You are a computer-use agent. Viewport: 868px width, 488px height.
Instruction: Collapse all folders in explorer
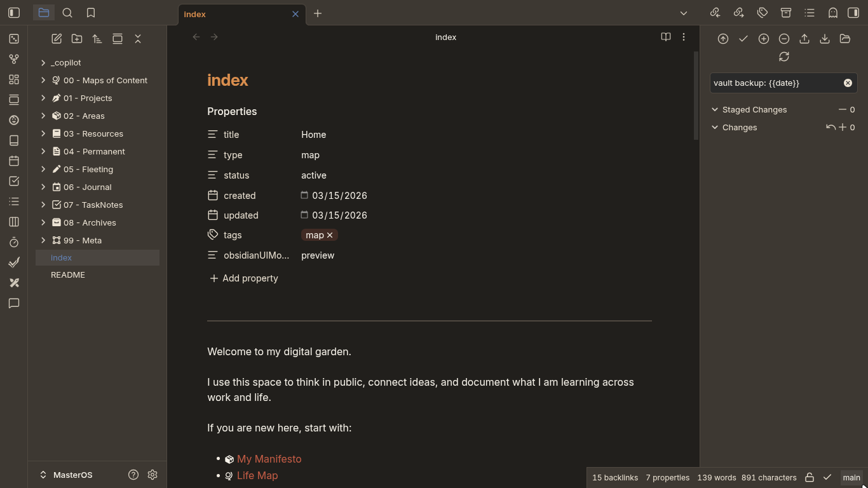(138, 39)
